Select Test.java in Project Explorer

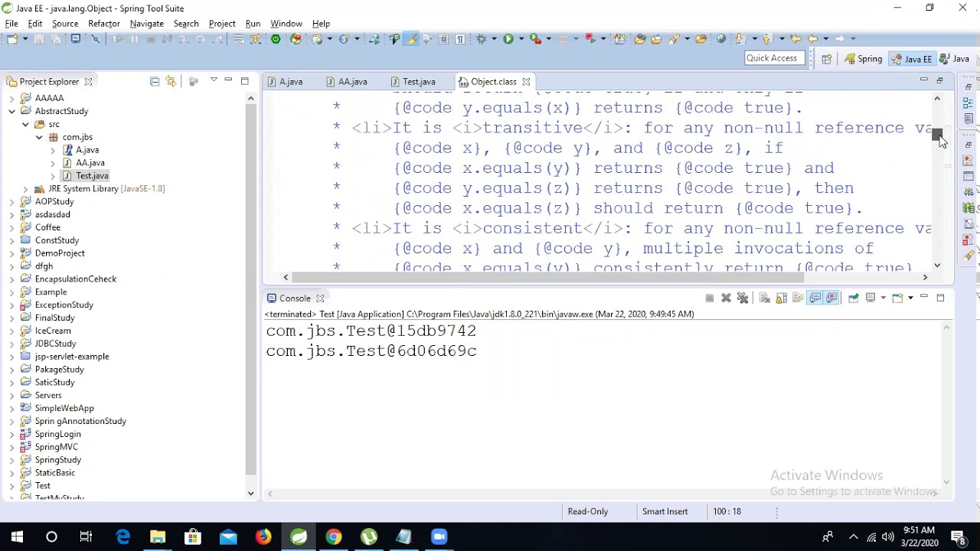91,176
